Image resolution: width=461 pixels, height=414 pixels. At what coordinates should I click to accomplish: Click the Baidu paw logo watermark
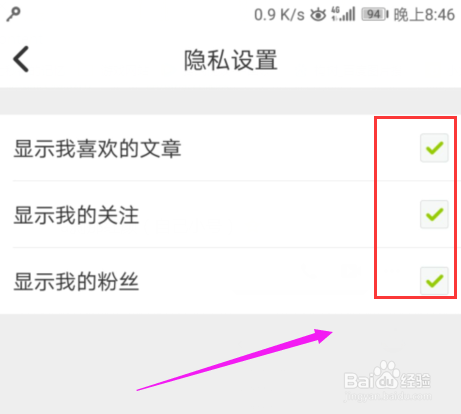tap(387, 374)
